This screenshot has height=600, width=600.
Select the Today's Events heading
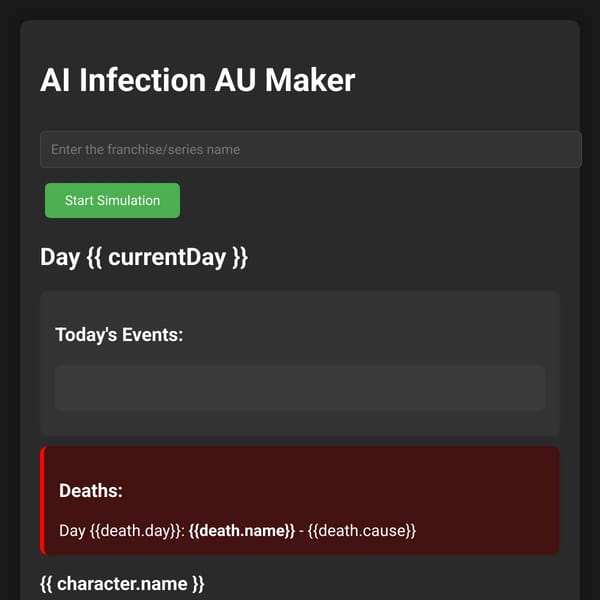(119, 335)
